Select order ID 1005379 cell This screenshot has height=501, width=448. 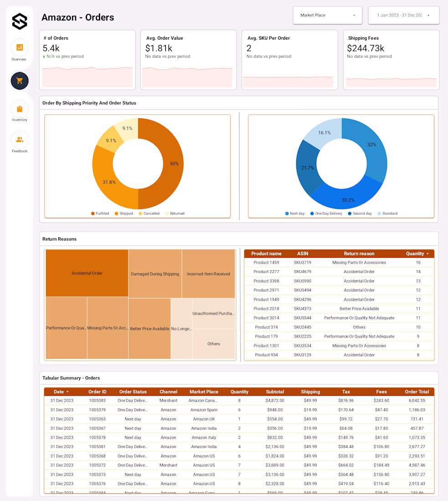pos(97,409)
